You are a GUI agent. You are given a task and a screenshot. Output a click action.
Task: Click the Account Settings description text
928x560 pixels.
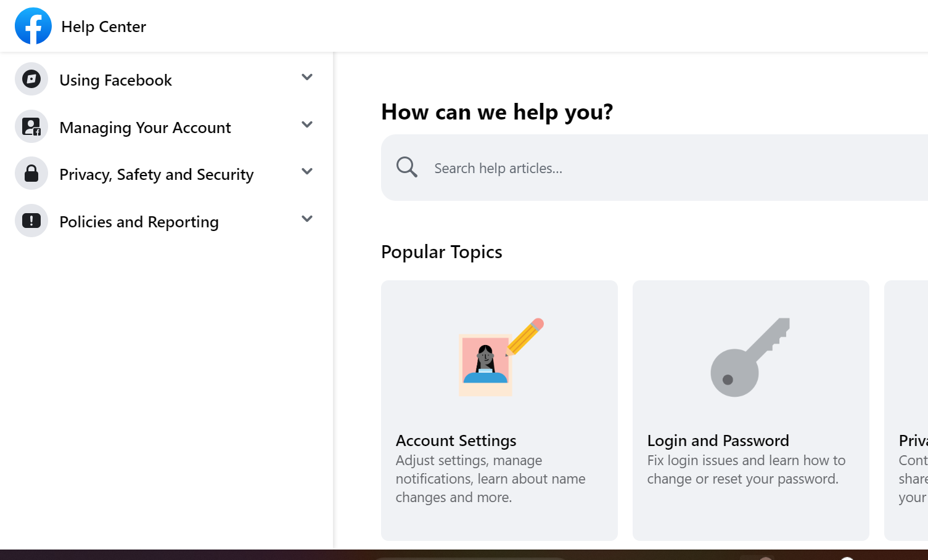click(x=491, y=479)
